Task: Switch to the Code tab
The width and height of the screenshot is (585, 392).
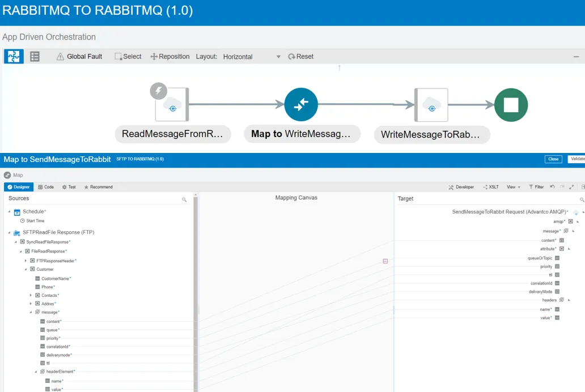Action: pyautogui.click(x=46, y=187)
